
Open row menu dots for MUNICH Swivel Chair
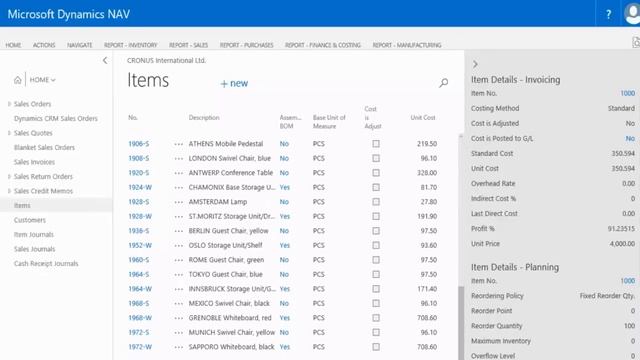[x=178, y=333]
